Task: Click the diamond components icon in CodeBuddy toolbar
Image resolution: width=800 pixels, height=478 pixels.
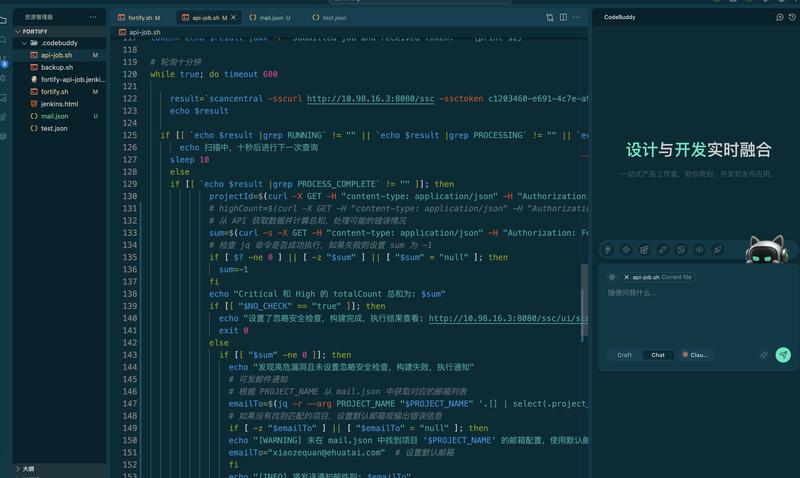Action: (x=626, y=250)
